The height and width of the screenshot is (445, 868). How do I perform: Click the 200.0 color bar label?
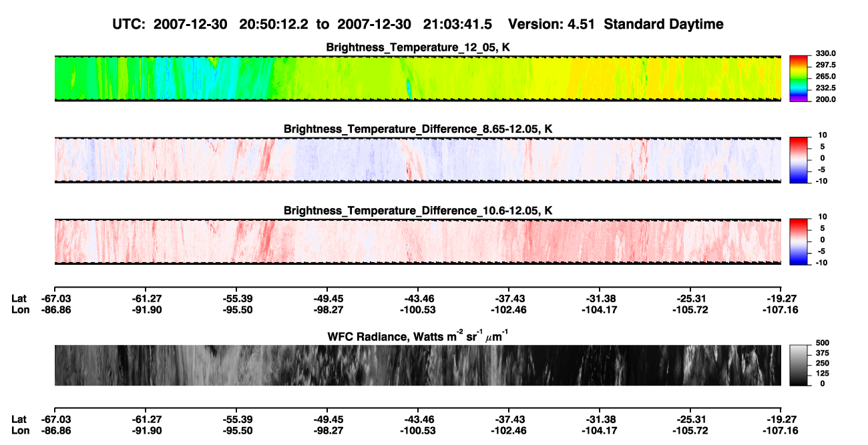[x=825, y=99]
